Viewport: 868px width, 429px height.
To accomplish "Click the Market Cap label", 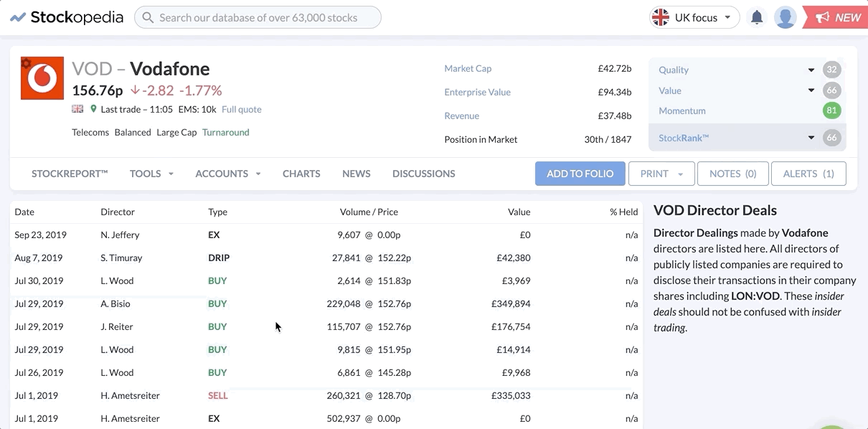I will tap(468, 68).
